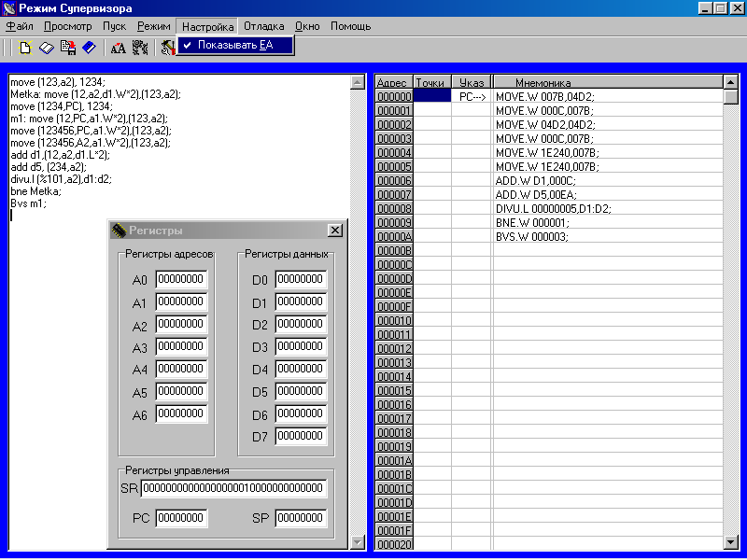This screenshot has width=747, height=560.
Task: Click the mnemonic table scrollbar thumb
Action: point(730,96)
